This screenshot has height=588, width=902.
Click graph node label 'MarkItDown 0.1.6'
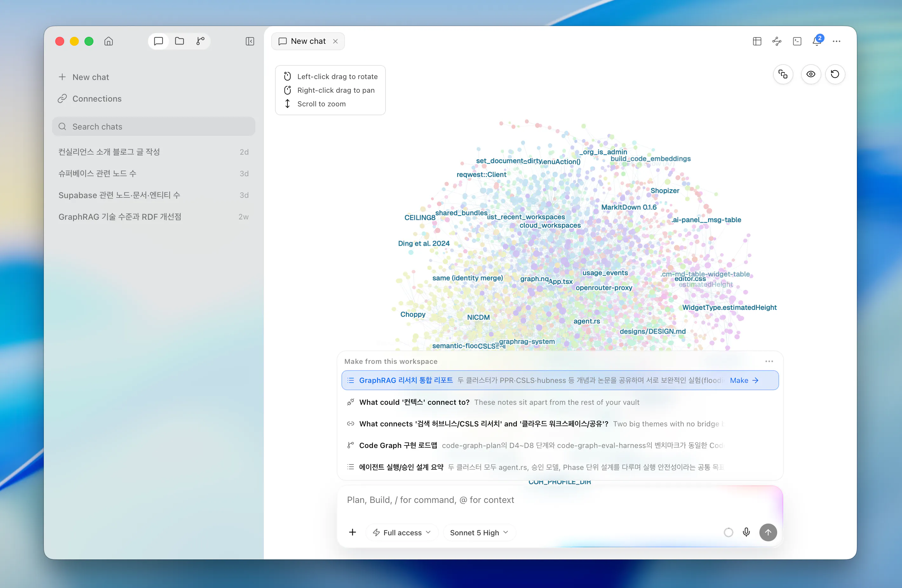point(629,207)
